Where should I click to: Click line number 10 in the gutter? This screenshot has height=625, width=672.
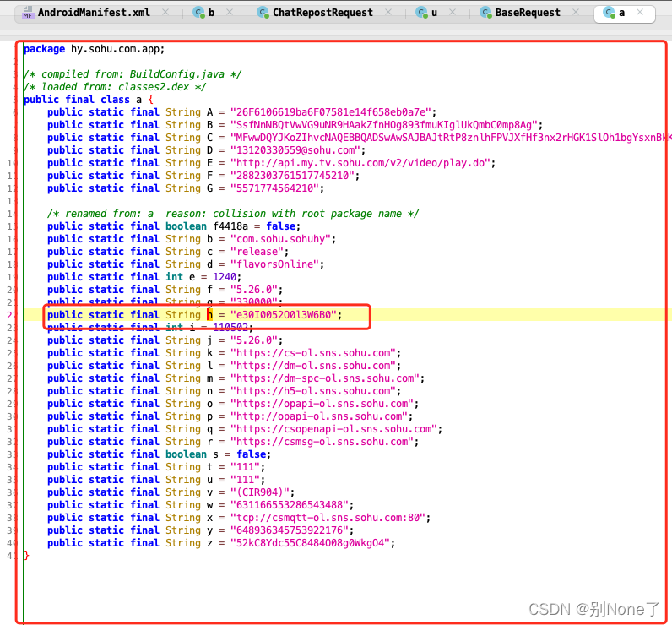click(x=12, y=163)
